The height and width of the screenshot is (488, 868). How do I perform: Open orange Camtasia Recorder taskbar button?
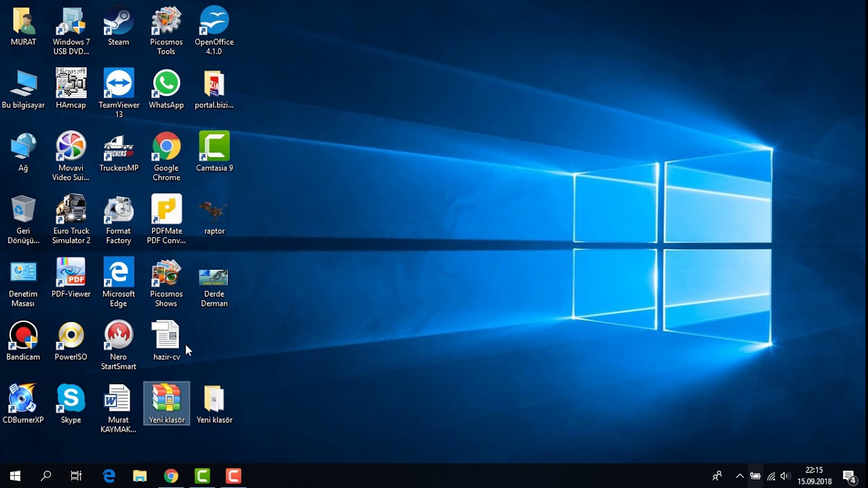pos(233,476)
